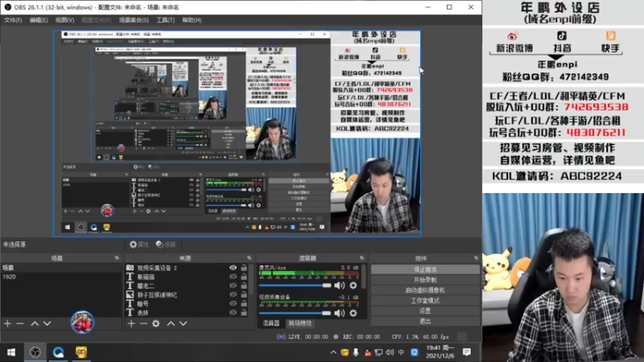
Task: Open the 场景集合(S) menu
Action: pyautogui.click(x=134, y=19)
